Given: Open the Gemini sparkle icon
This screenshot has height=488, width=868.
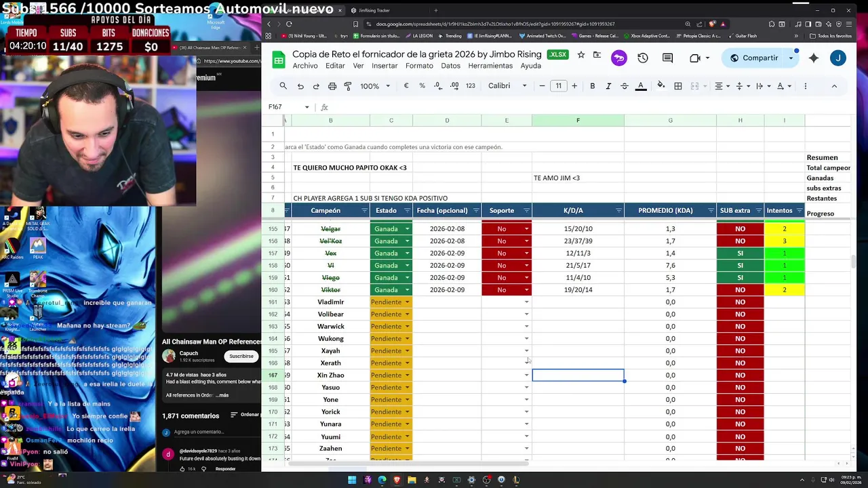Looking at the screenshot, I should [814, 58].
